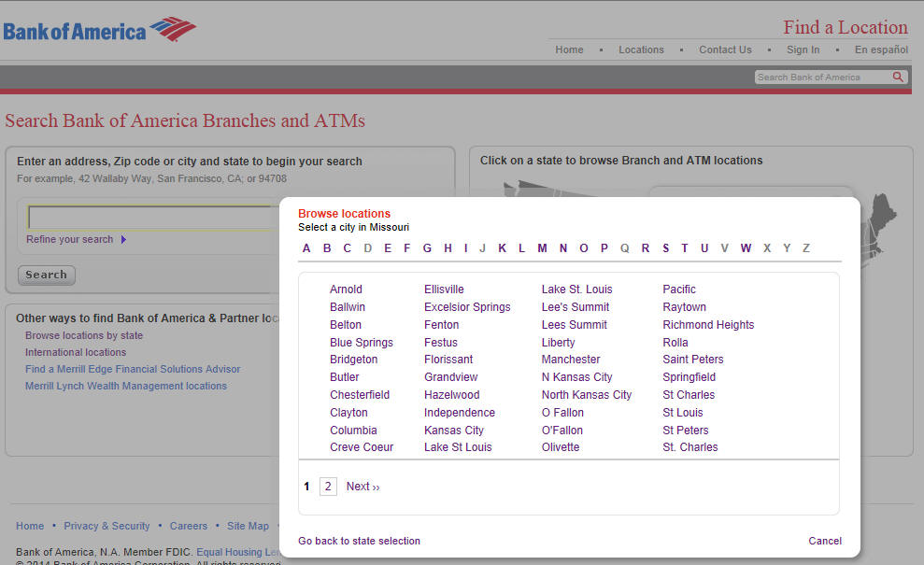924x565 pixels.
Task: Choose Chesterfield from city list
Action: point(360,395)
